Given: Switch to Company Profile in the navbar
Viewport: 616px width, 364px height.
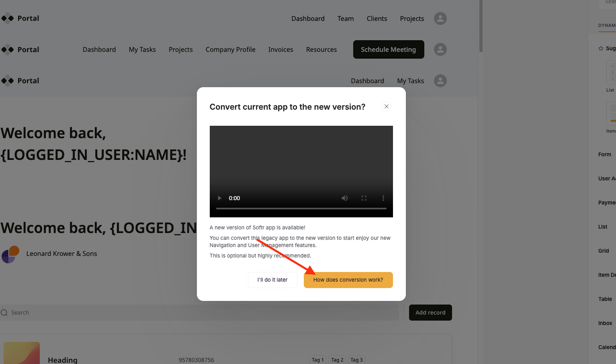Looking at the screenshot, I should coord(230,49).
